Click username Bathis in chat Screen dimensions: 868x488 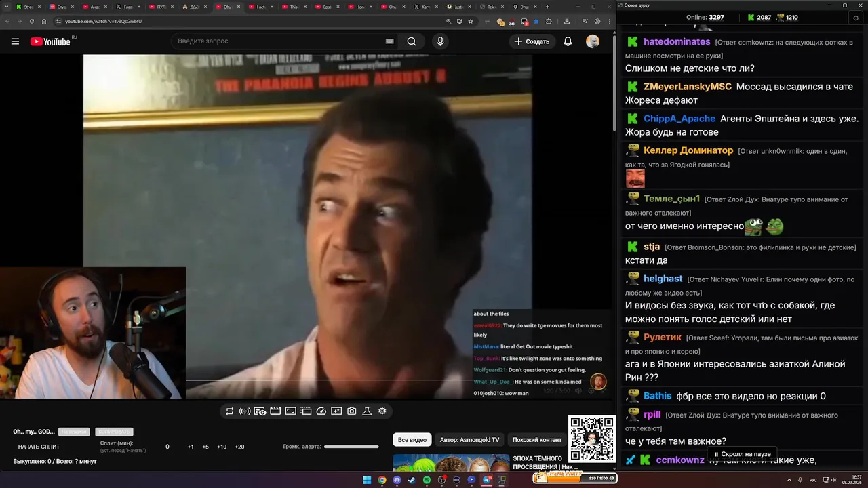coord(658,396)
